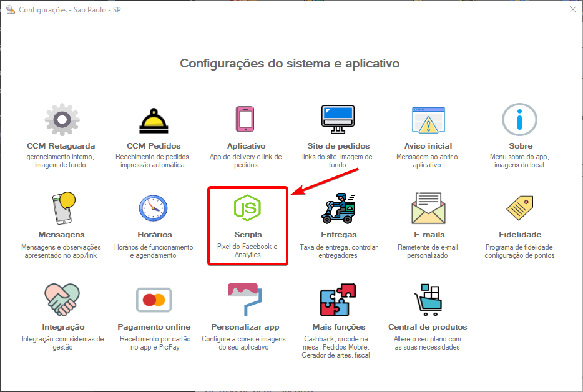This screenshot has height=392, width=583.
Task: Click 'Taxa de entrega, controlar entregadores' text
Action: click(x=338, y=252)
